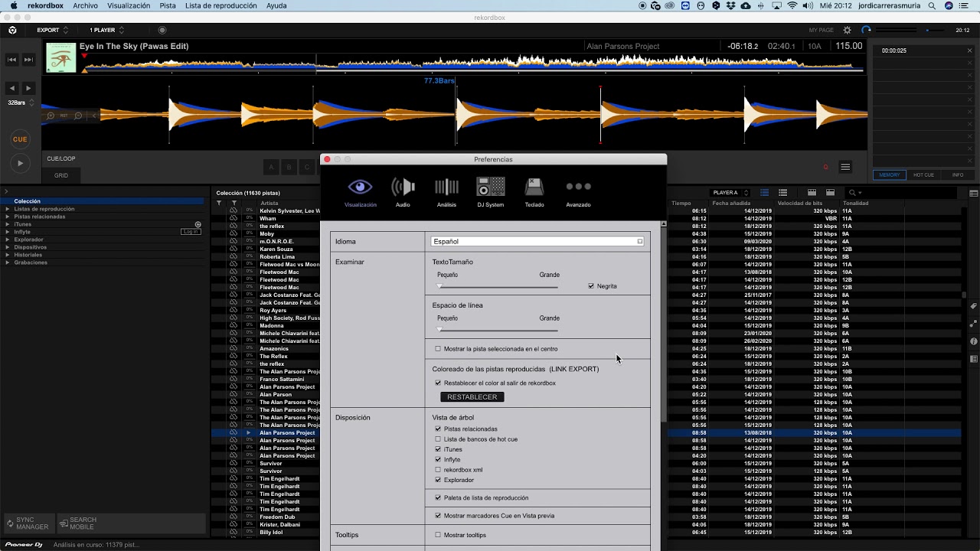Click the Eye In The Sky album artwork
Image resolution: width=980 pixels, height=551 pixels.
click(x=61, y=57)
